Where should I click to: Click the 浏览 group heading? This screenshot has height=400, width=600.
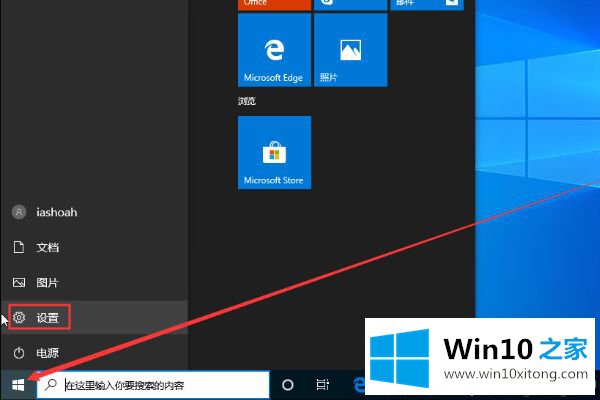(x=246, y=101)
